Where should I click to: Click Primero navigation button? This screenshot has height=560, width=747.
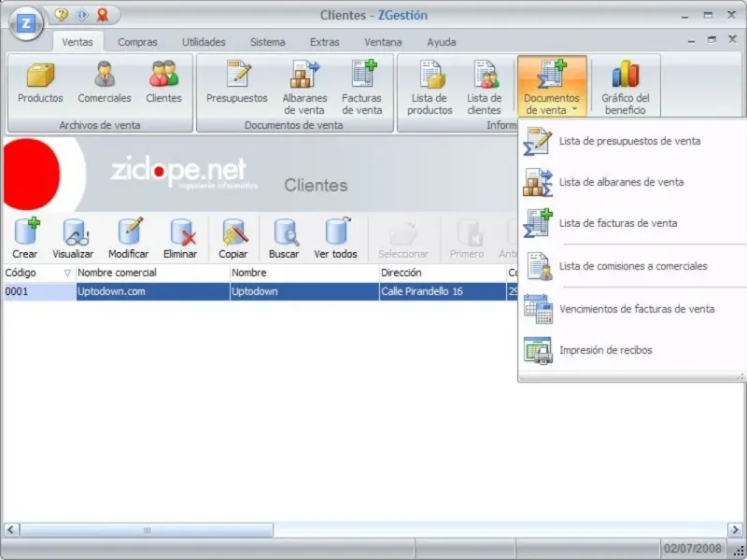tap(467, 238)
